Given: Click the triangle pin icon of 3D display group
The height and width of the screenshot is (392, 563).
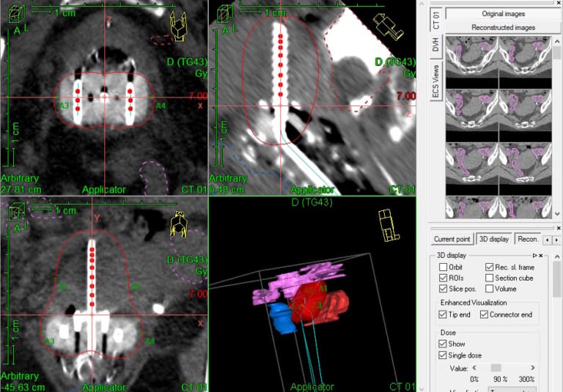Looking at the screenshot, I should [534, 256].
